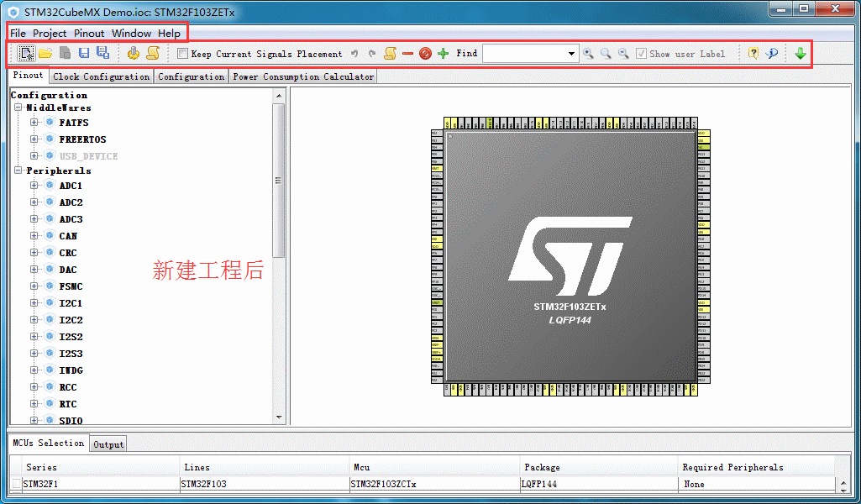861x504 pixels.
Task: Click the Mcu column header
Action: [435, 467]
